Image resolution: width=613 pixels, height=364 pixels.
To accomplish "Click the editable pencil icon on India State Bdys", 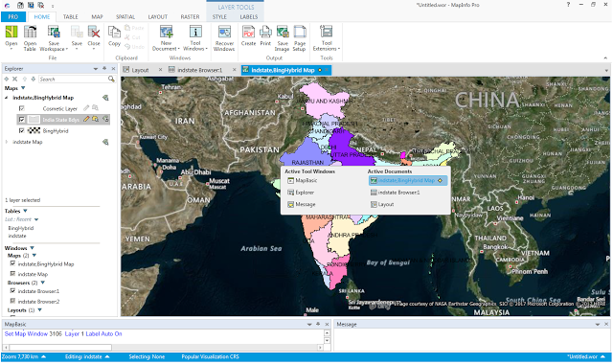I will pos(86,119).
